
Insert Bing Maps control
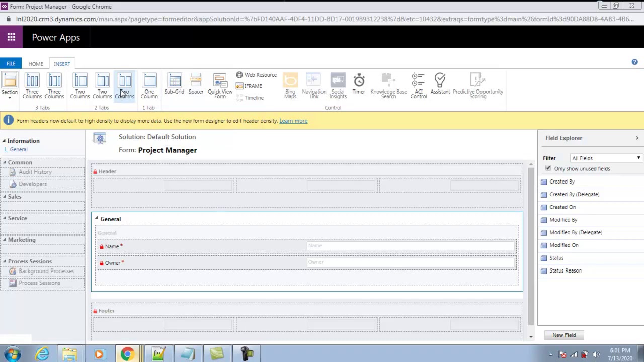290,86
